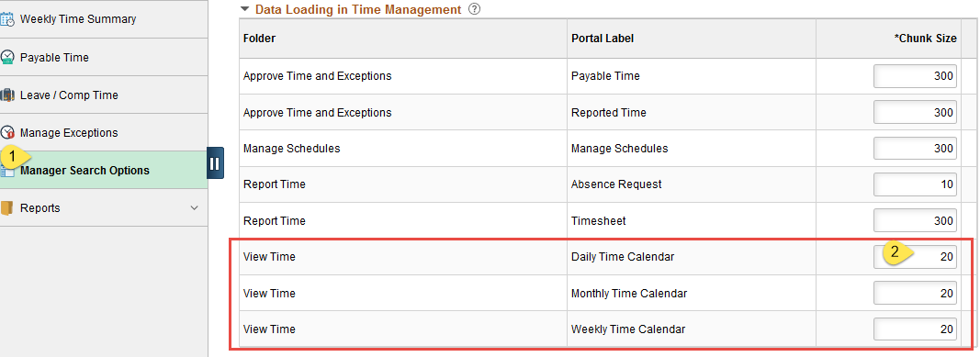Click the Weekly Time Summary calendar icon
This screenshot has width=980, height=357.
tap(6, 19)
